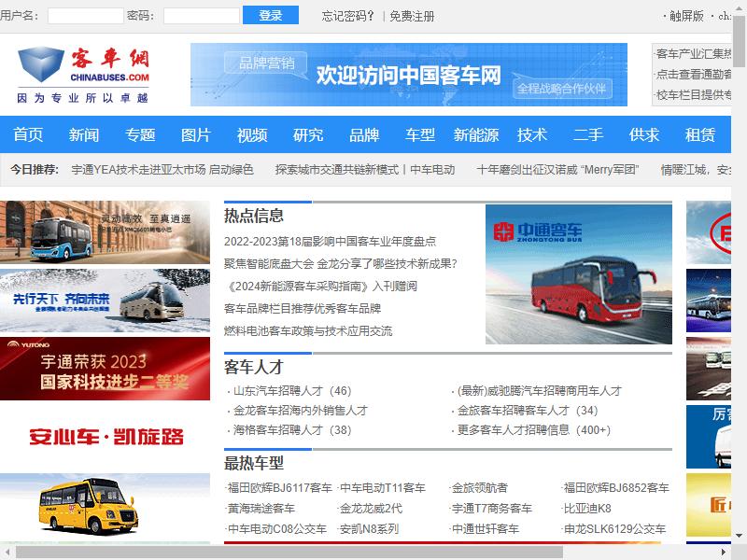Go to the 技术 navigation tab
The width and height of the screenshot is (747, 560).
[532, 134]
